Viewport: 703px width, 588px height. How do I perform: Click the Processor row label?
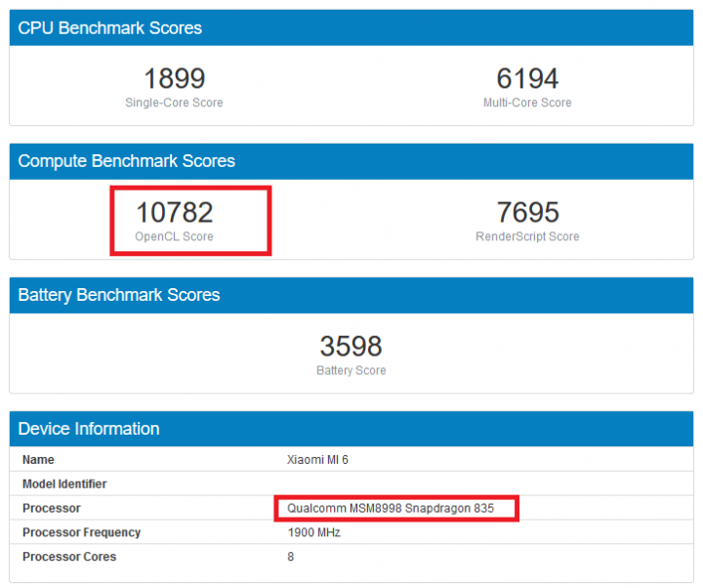click(52, 508)
